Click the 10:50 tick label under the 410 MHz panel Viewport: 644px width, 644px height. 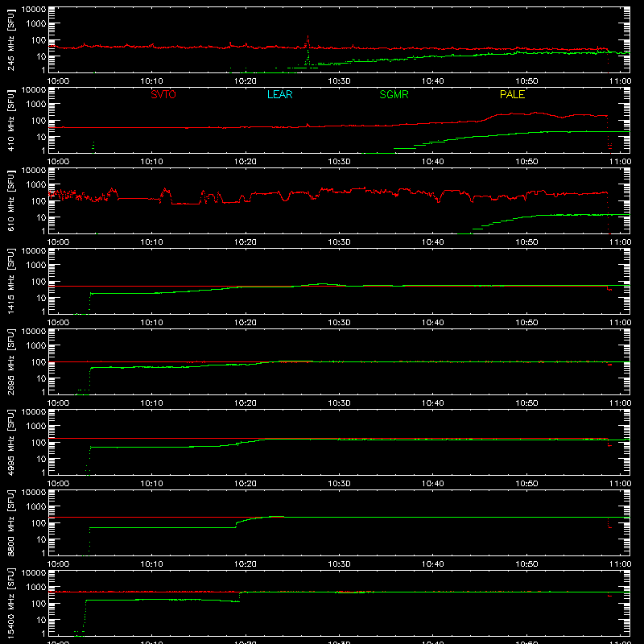point(526,162)
